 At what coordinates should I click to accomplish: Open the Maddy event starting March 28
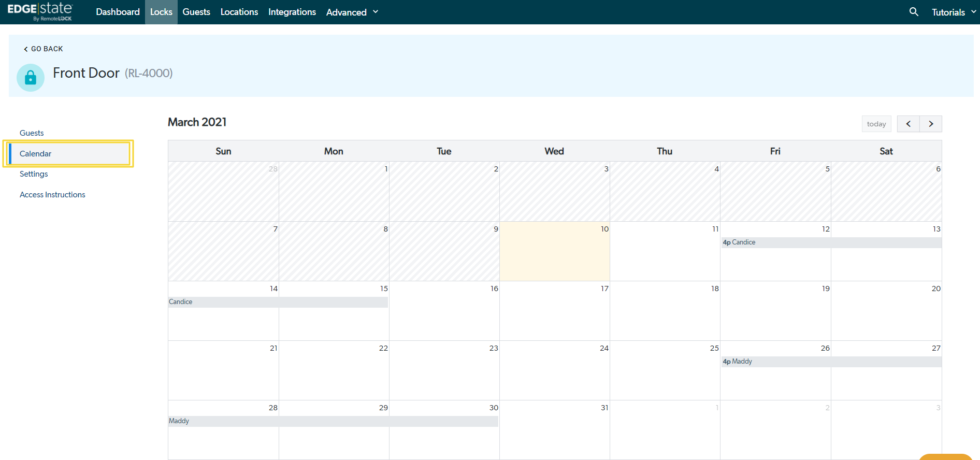(x=333, y=421)
